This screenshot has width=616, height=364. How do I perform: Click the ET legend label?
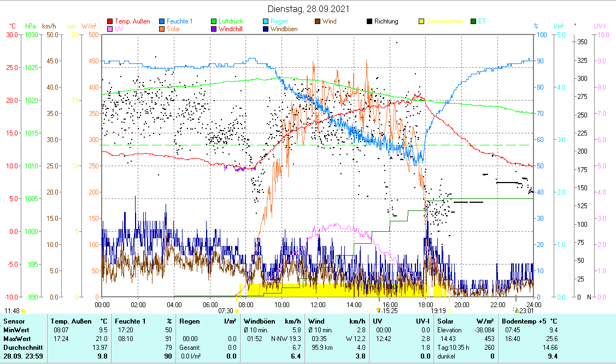[x=482, y=21]
